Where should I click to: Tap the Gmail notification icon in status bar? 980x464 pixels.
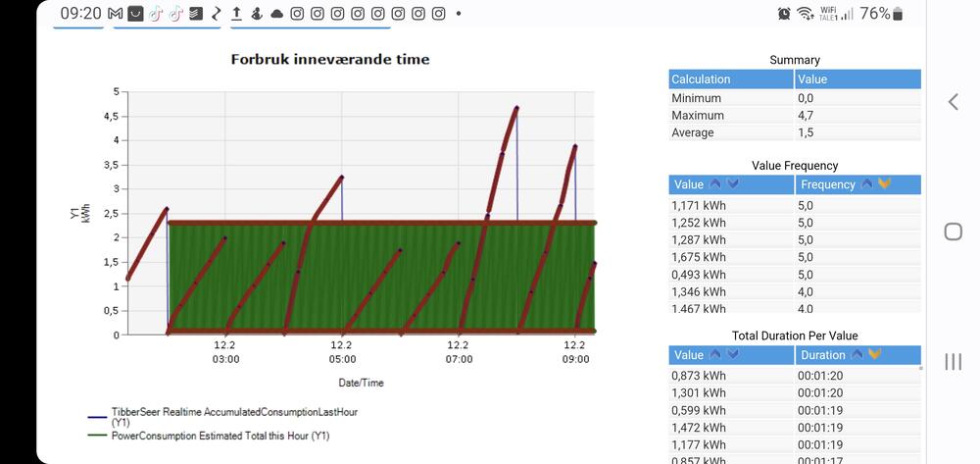pyautogui.click(x=115, y=14)
